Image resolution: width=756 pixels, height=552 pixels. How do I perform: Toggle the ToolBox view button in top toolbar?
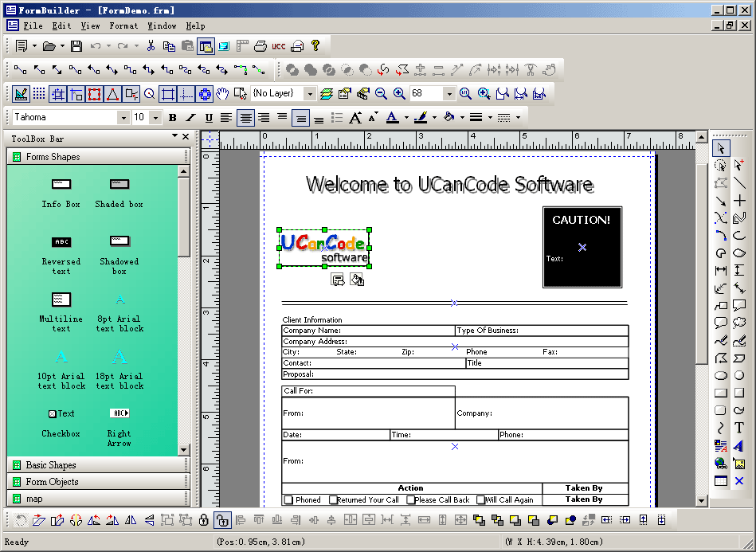[206, 46]
